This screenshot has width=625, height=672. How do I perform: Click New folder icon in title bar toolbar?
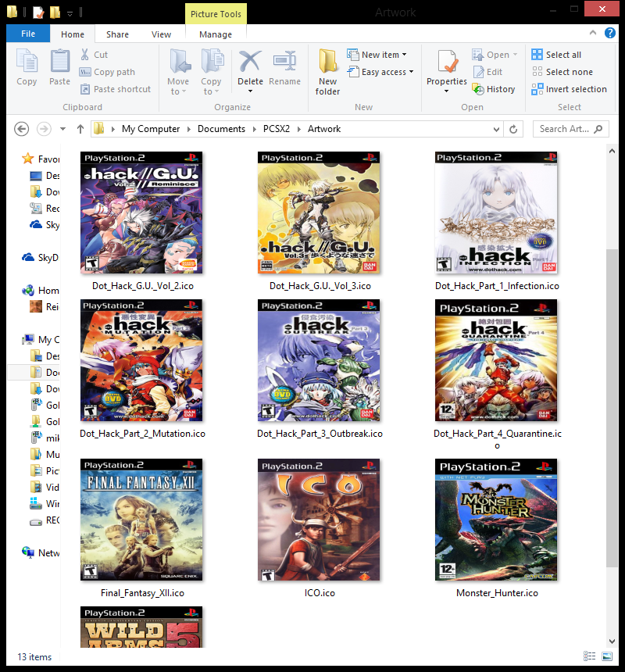pos(55,12)
